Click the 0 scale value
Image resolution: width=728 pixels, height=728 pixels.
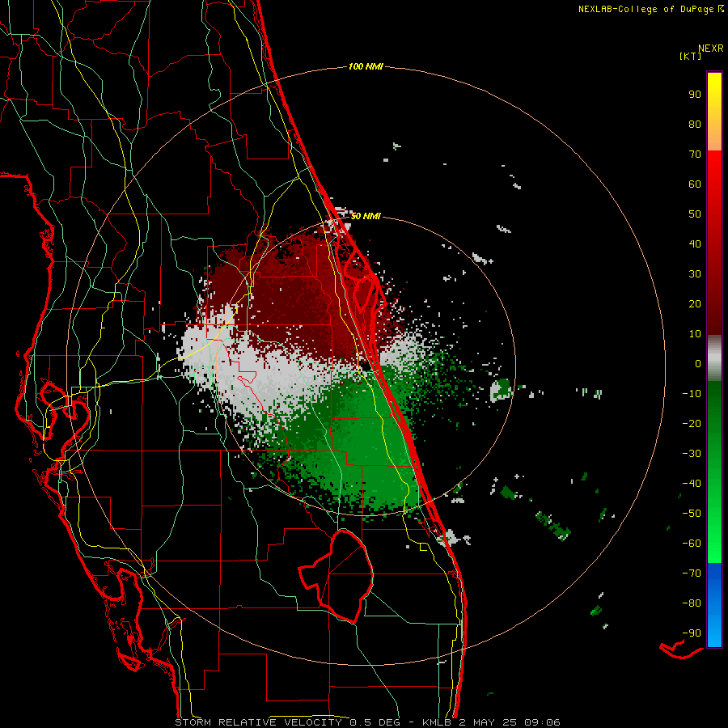point(698,363)
